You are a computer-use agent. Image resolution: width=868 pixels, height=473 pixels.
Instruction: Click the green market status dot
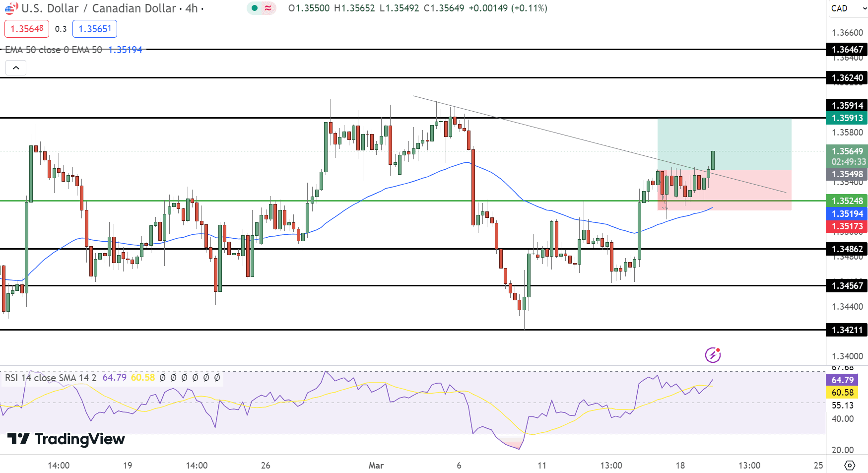(255, 8)
